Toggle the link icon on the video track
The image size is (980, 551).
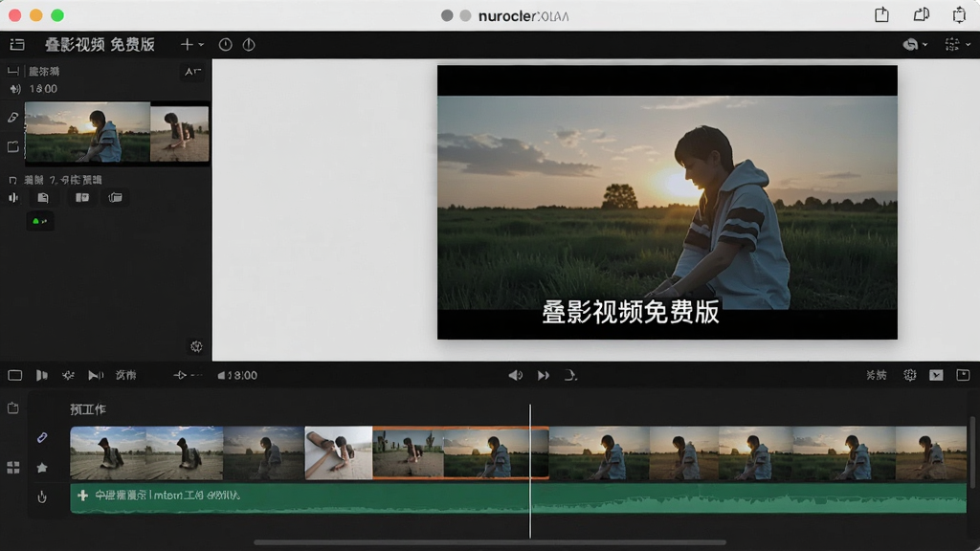pos(42,438)
